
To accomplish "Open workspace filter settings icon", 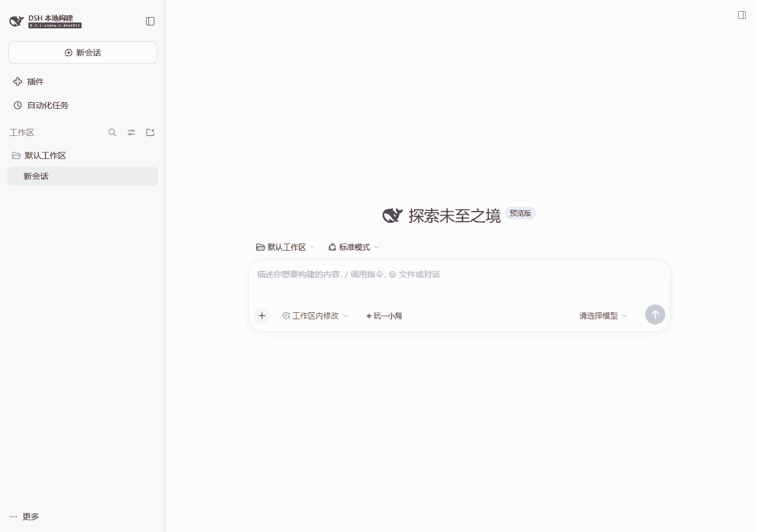I will point(131,132).
